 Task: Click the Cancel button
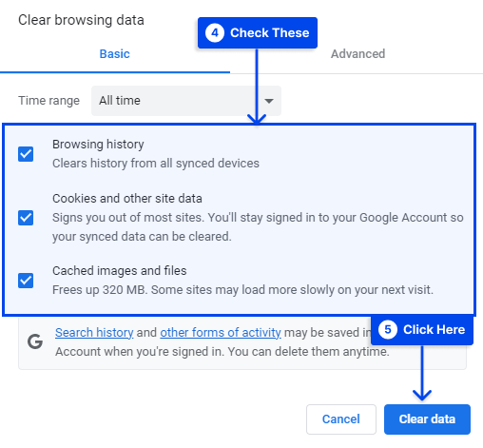[x=341, y=419]
